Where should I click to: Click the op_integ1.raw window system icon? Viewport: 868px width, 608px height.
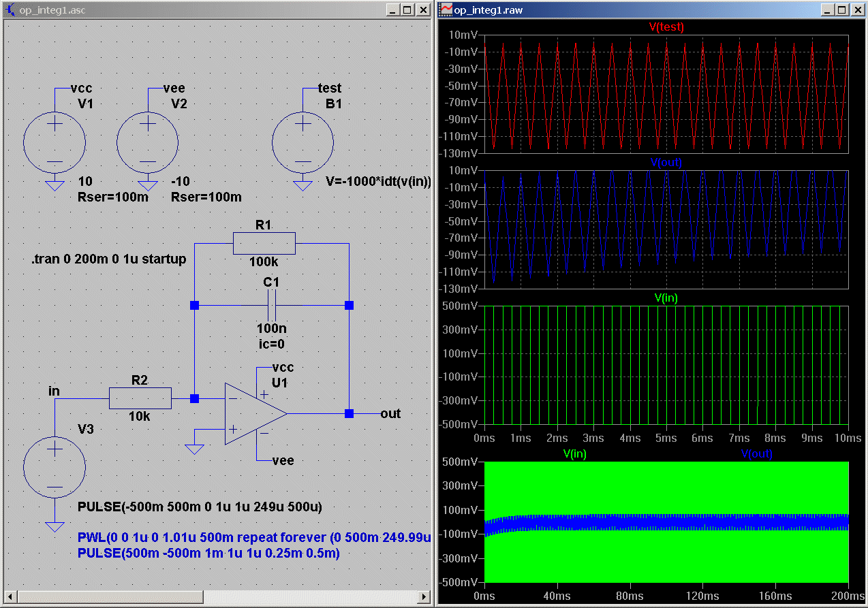[446, 10]
